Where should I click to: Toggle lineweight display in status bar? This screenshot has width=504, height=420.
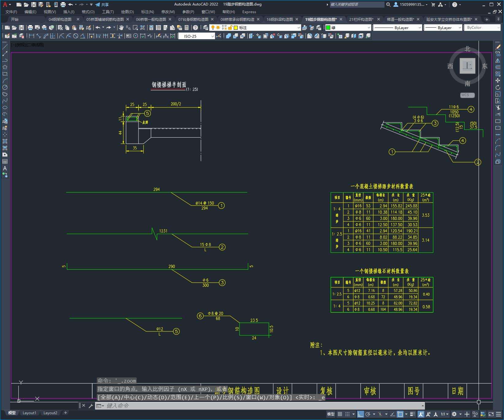[x=413, y=414]
